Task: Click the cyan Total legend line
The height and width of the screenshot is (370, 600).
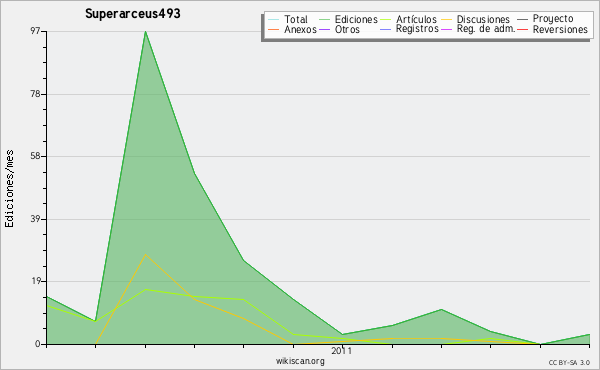Action: click(x=274, y=20)
